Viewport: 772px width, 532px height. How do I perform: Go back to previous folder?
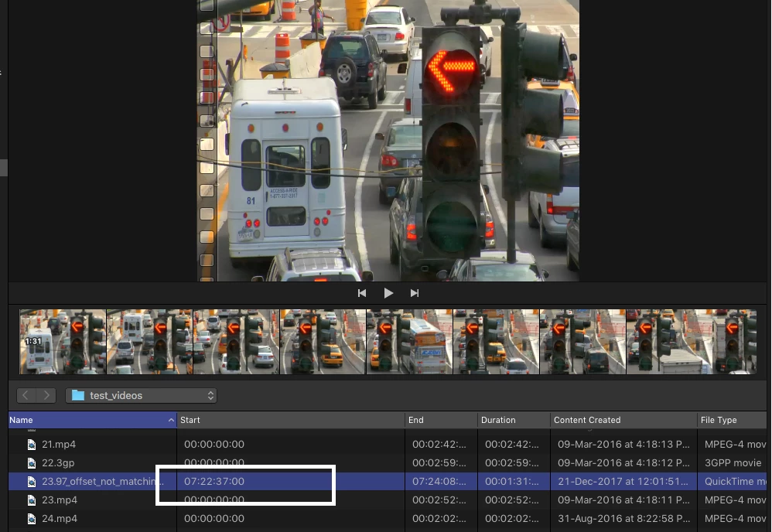tap(26, 395)
